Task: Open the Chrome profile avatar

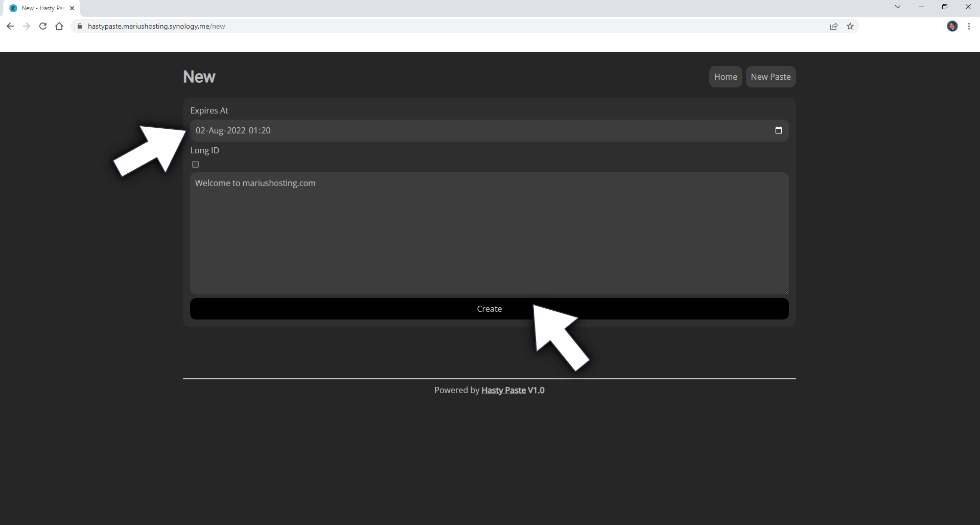Action: [x=952, y=26]
